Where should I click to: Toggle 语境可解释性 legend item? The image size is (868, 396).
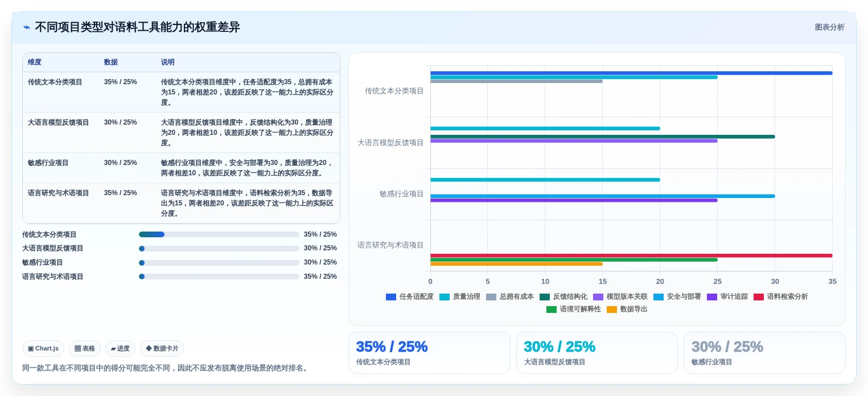point(574,309)
